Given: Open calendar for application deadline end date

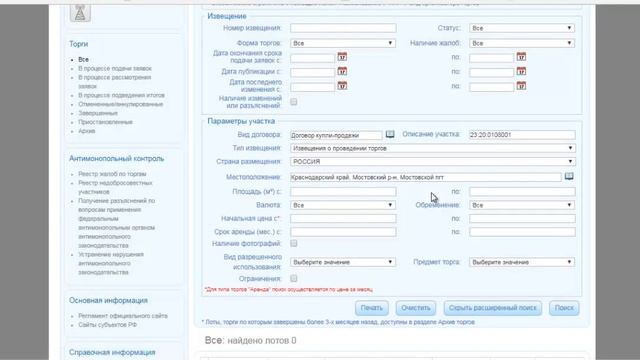Looking at the screenshot, I should pos(521,57).
